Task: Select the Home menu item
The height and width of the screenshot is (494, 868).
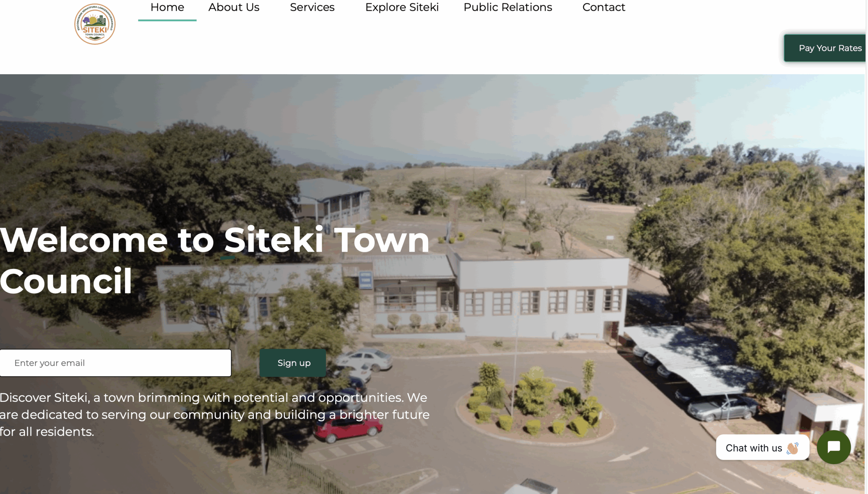Action: (x=167, y=7)
